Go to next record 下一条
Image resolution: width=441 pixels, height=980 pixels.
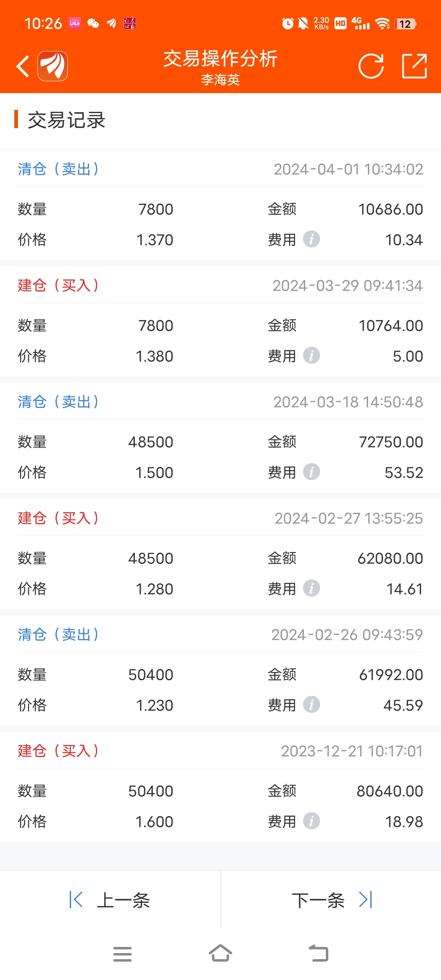tap(332, 900)
